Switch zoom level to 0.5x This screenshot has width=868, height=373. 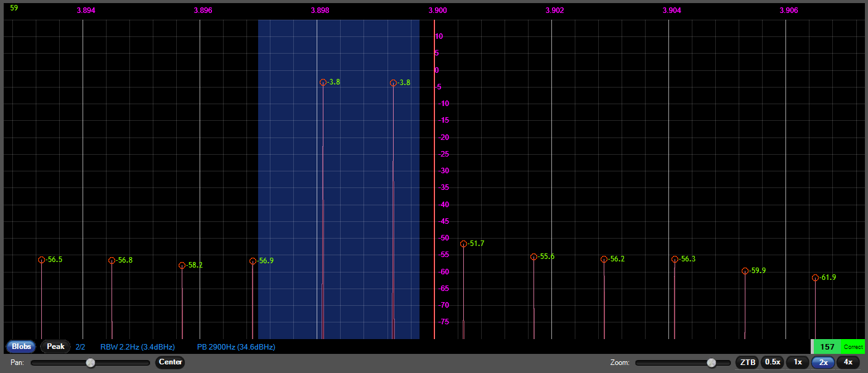tap(773, 363)
